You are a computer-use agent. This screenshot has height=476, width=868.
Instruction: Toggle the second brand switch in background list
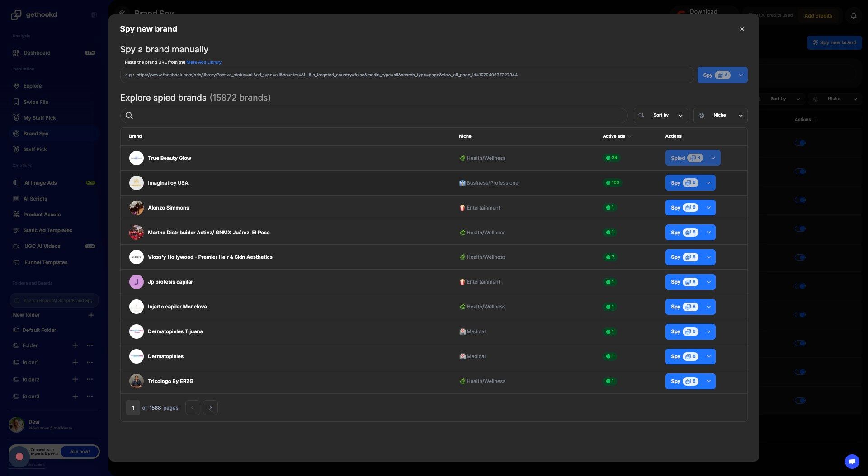tap(800, 172)
